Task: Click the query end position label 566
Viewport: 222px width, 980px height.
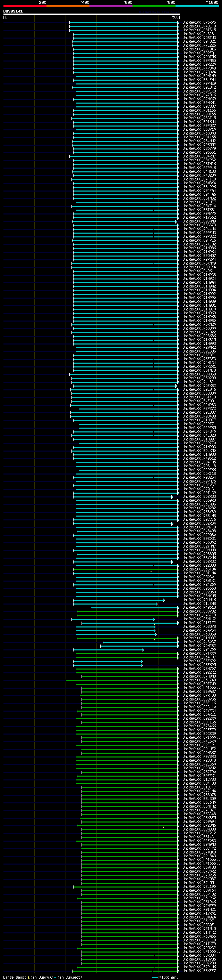Action: 175,17
